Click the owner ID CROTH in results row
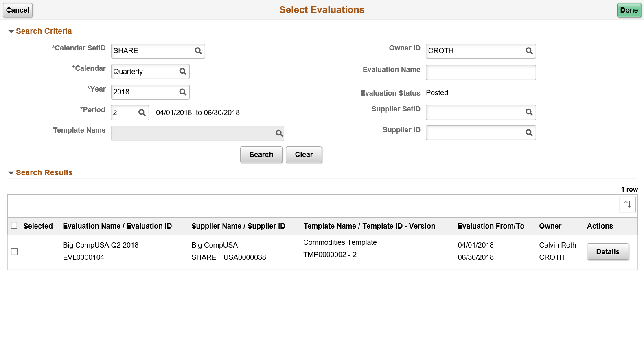 click(x=552, y=257)
